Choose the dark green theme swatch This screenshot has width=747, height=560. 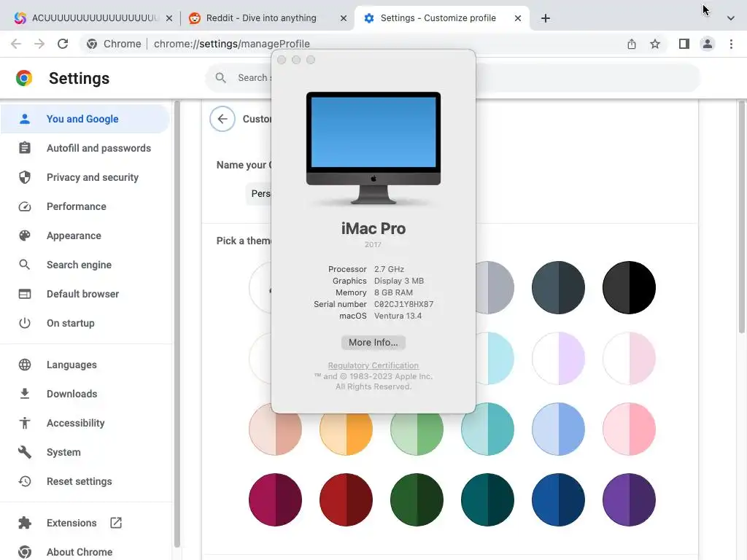point(417,499)
